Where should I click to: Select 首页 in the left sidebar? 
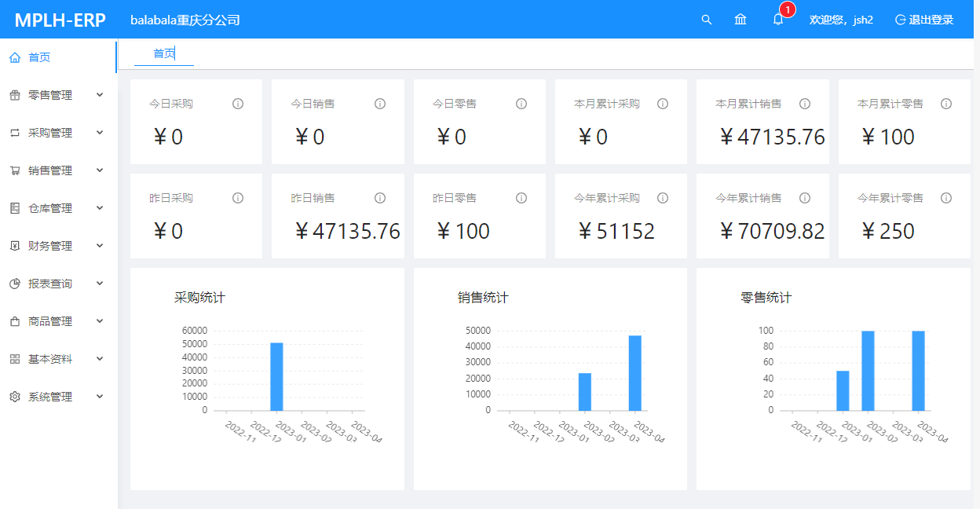pyautogui.click(x=39, y=57)
